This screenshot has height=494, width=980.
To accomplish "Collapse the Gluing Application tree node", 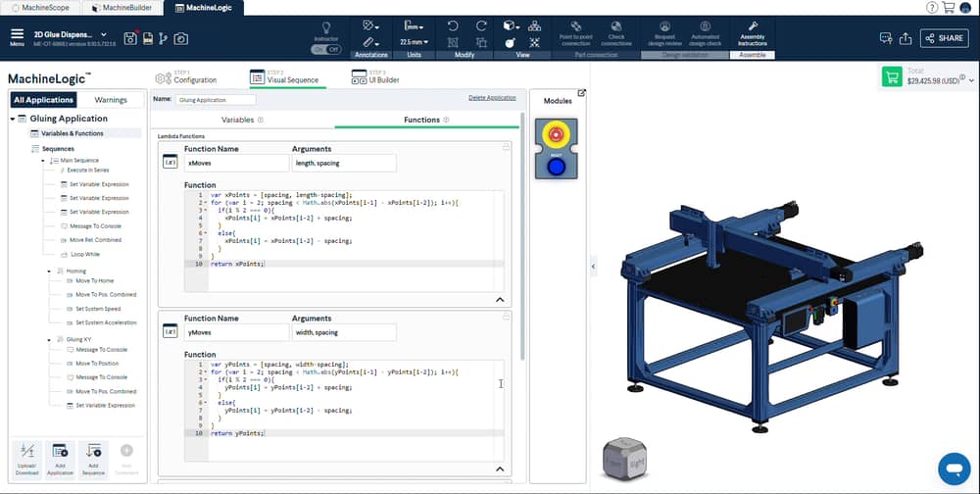I will click(x=13, y=119).
